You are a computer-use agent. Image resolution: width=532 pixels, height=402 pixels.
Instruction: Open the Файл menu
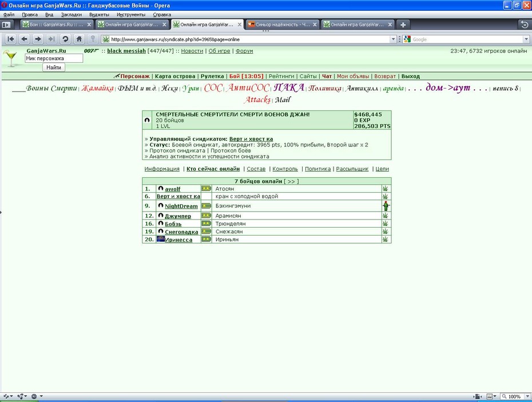9,15
